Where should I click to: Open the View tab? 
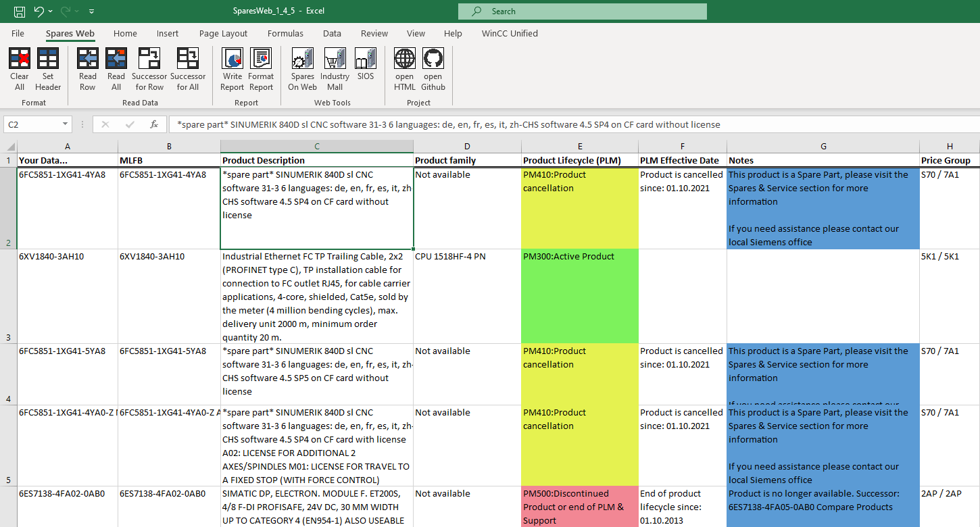click(416, 33)
